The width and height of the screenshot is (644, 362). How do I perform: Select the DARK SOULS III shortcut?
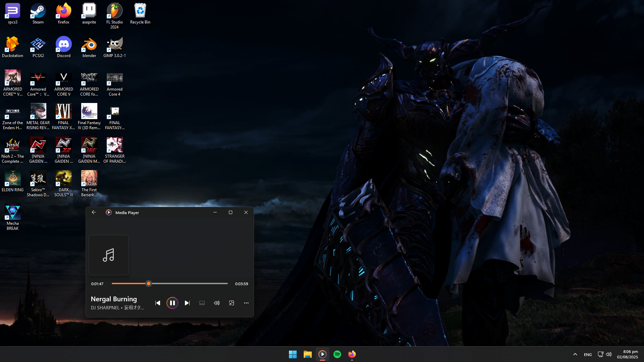[x=63, y=184]
